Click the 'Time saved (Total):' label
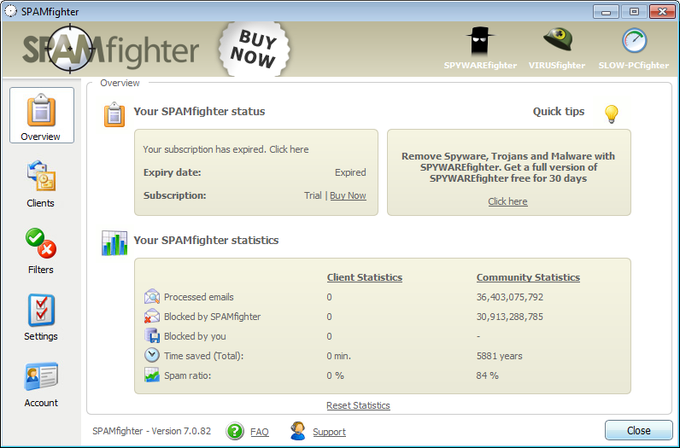The width and height of the screenshot is (680, 448). pyautogui.click(x=204, y=356)
